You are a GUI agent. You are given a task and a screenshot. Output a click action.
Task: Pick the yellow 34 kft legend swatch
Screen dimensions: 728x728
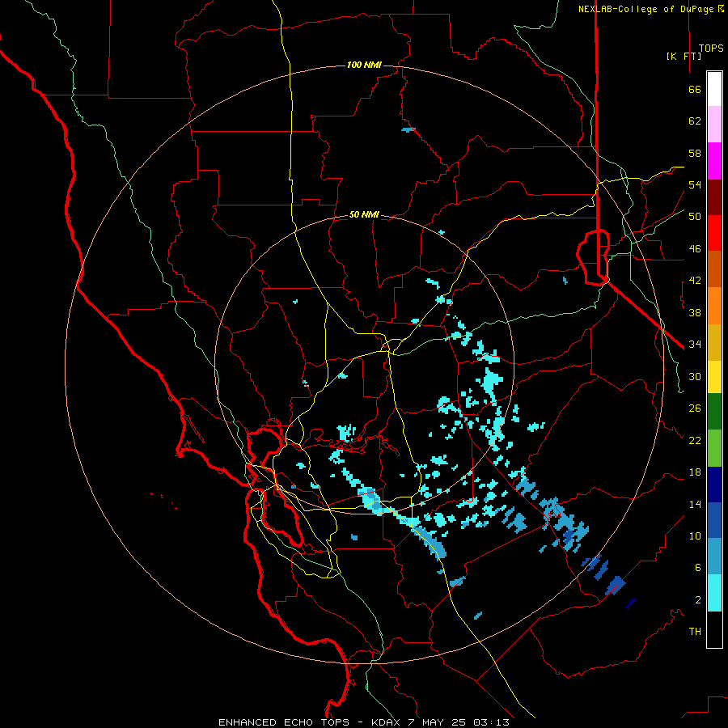(714, 377)
